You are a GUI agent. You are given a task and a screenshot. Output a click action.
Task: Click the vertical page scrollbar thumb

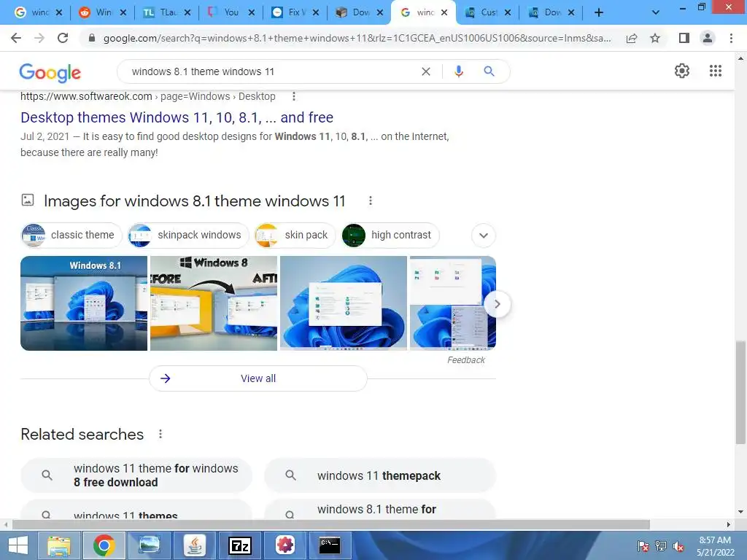[x=740, y=392]
